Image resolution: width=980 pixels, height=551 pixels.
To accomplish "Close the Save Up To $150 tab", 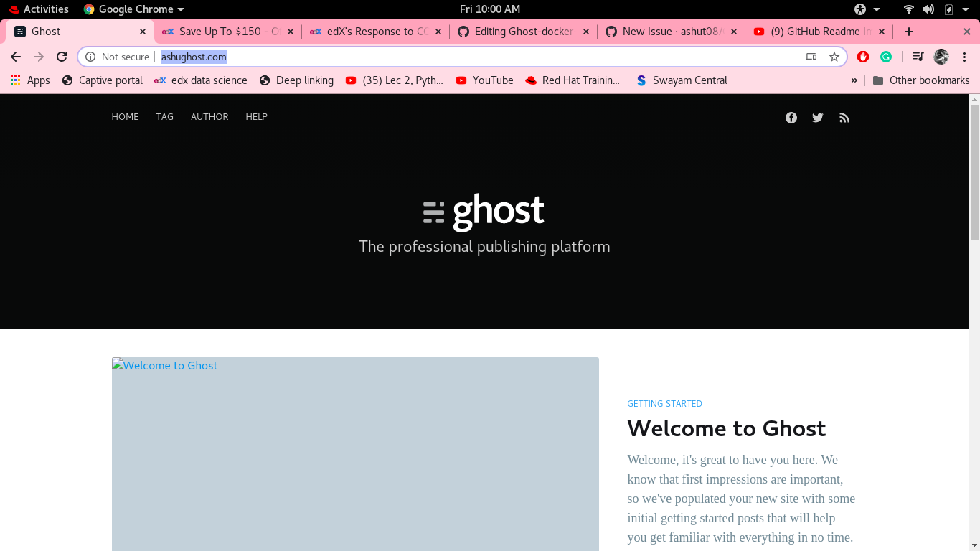I will 291,32.
